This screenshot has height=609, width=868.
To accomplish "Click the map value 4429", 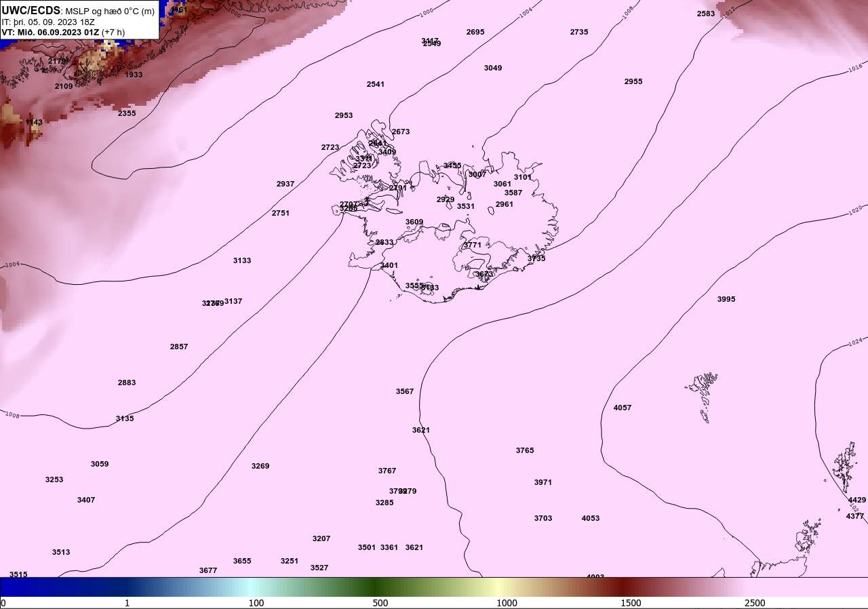I will (x=857, y=500).
